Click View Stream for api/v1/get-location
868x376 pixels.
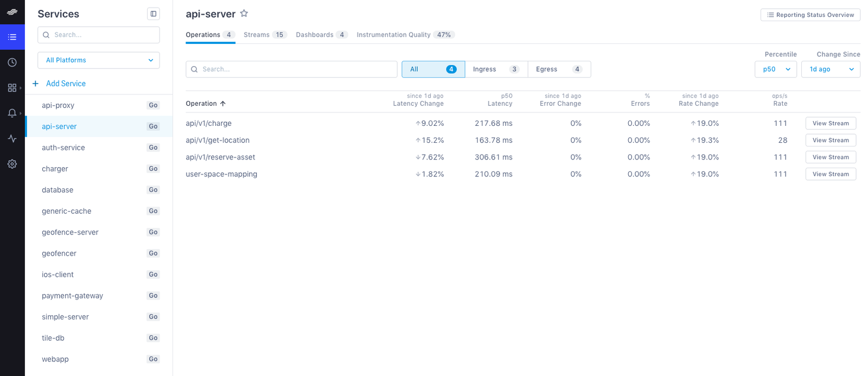click(x=830, y=141)
